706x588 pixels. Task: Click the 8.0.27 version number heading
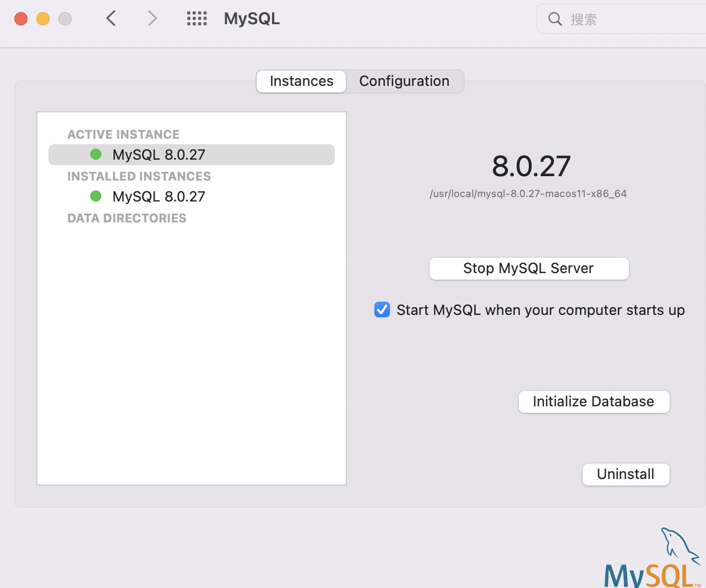pos(531,166)
